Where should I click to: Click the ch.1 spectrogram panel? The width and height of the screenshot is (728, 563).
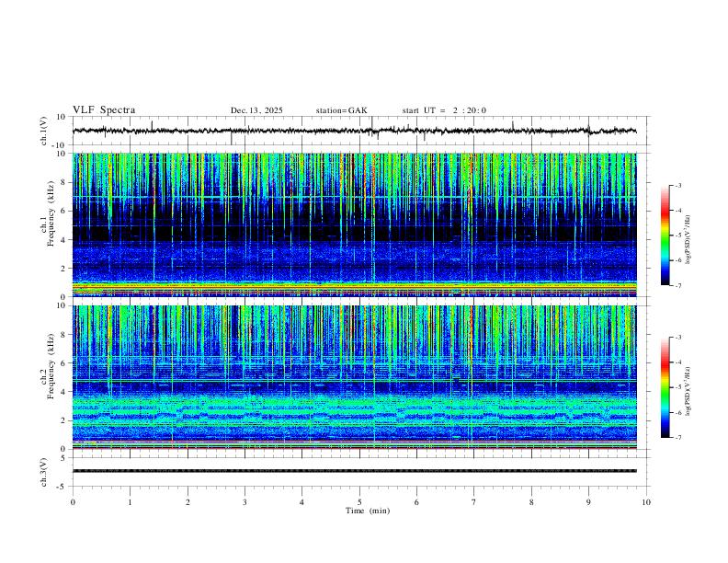point(354,224)
